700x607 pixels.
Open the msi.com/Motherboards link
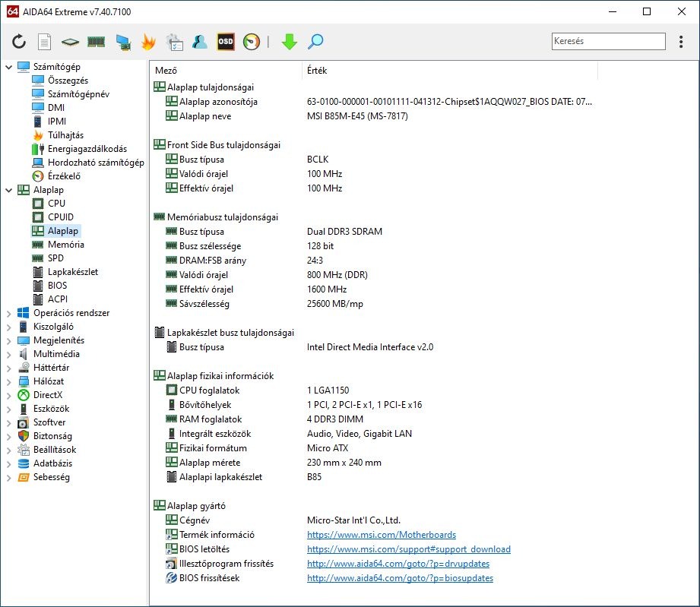[382, 535]
